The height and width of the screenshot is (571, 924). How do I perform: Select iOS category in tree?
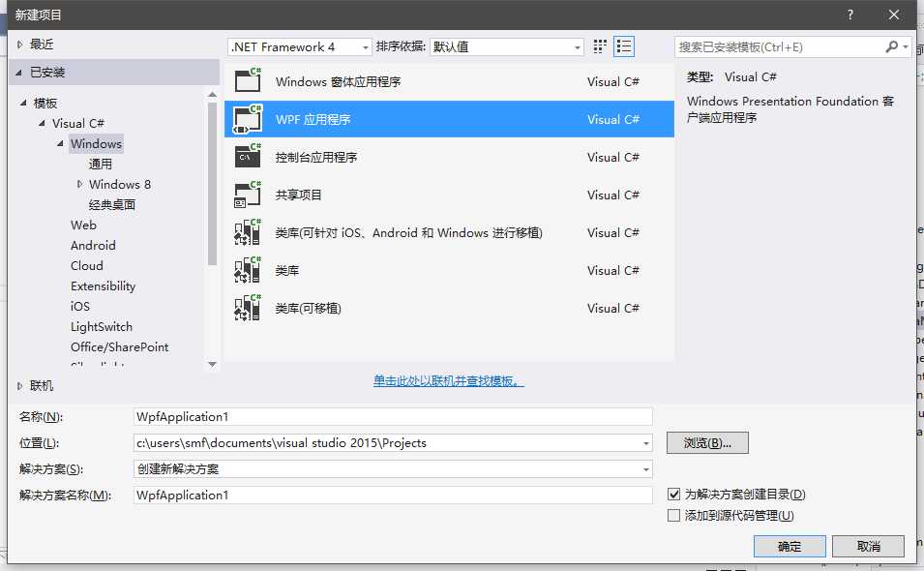coord(80,307)
